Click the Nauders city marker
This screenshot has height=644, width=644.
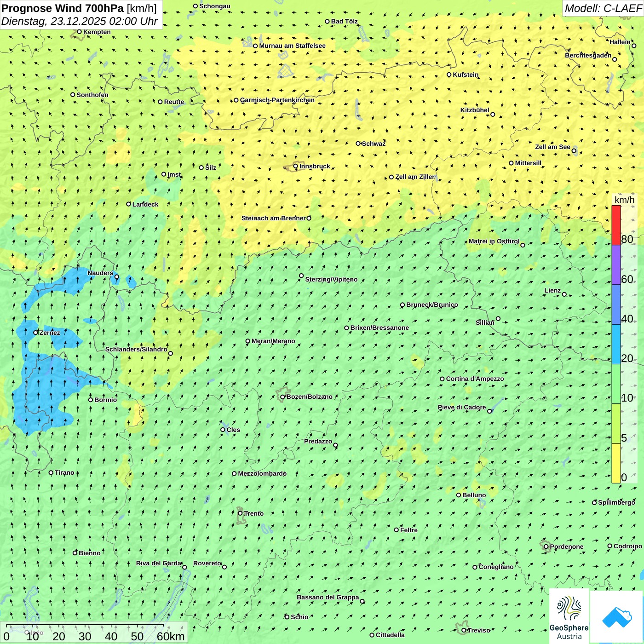(116, 277)
